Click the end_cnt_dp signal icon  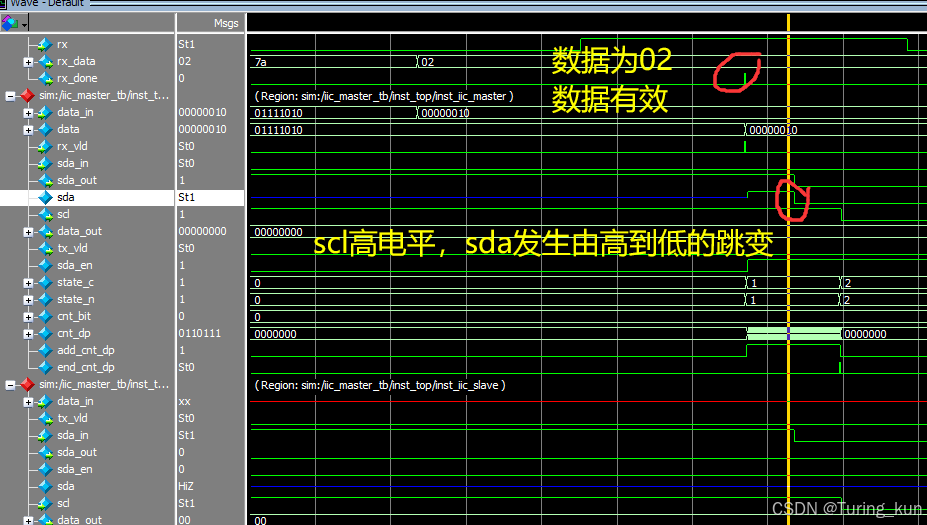pos(45,368)
